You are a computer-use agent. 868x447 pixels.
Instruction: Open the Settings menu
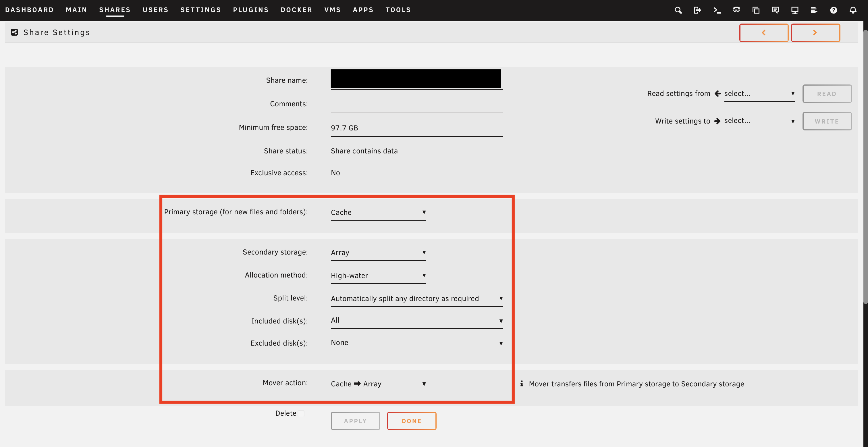[201, 10]
